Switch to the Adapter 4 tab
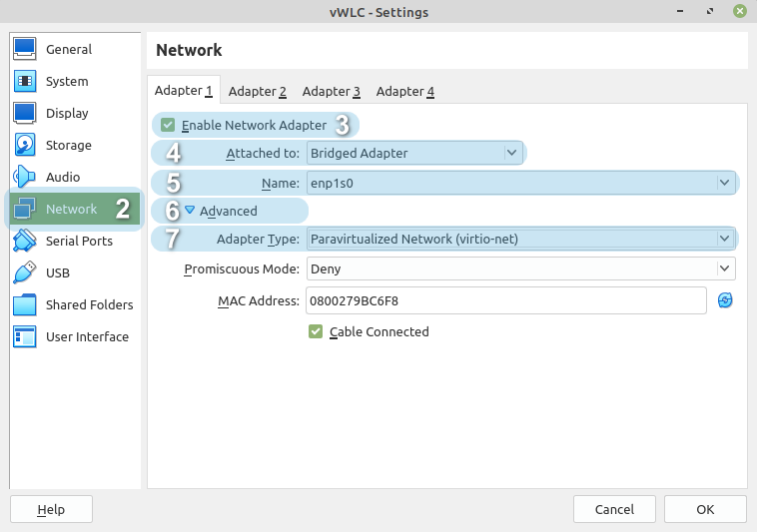 pyautogui.click(x=404, y=91)
